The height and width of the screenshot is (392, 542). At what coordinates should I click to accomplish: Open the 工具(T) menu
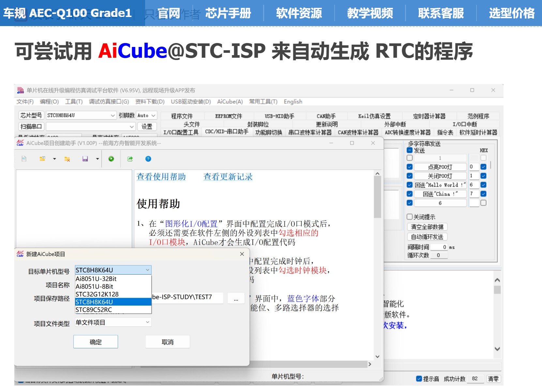click(x=74, y=102)
